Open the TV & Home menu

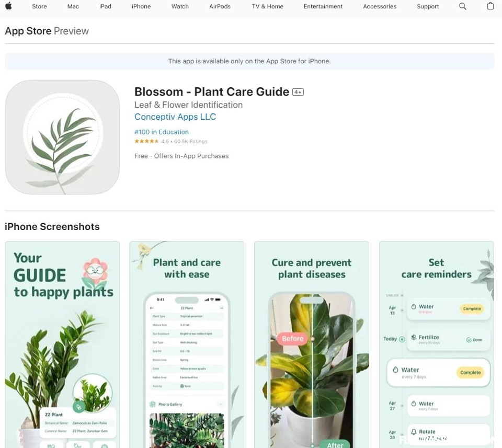coord(267,6)
